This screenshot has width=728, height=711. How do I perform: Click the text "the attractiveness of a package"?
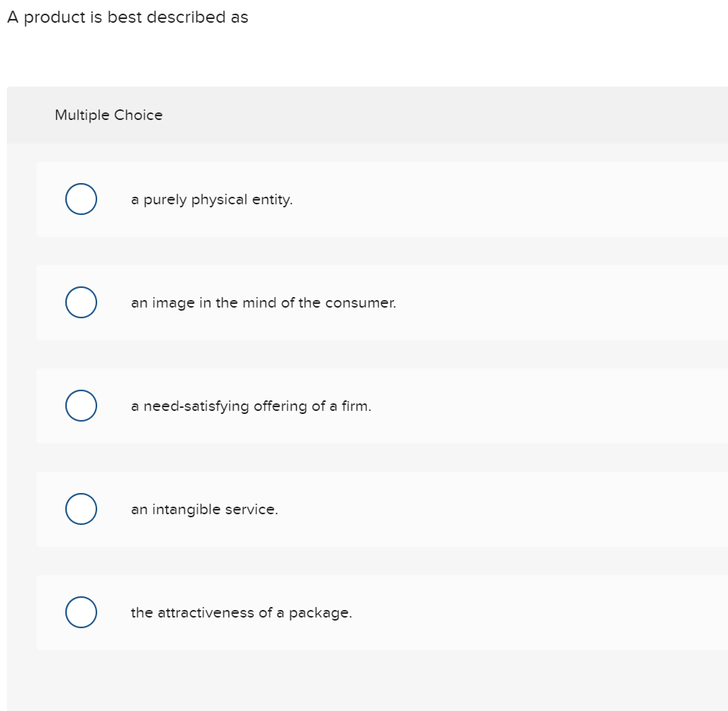(241, 612)
